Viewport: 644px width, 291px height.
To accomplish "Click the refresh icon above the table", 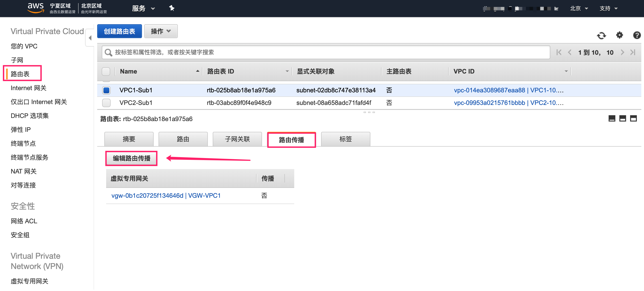I will [x=601, y=35].
